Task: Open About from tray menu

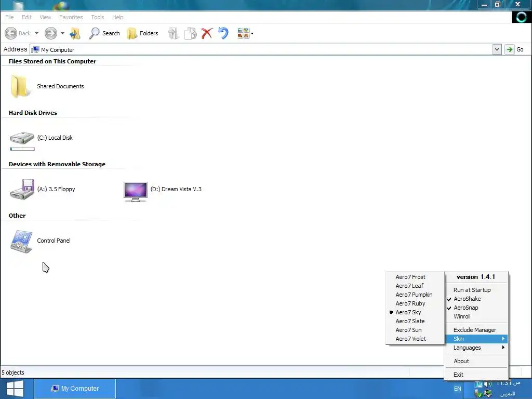Action: point(476,361)
